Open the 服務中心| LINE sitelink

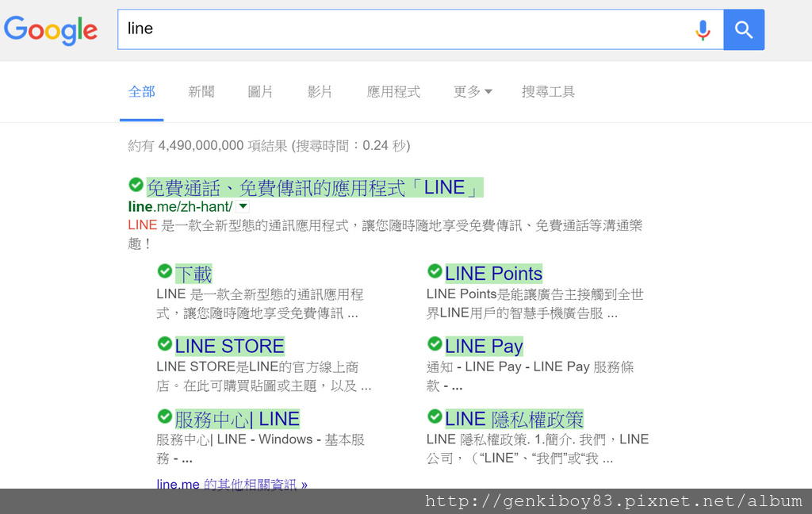237,419
